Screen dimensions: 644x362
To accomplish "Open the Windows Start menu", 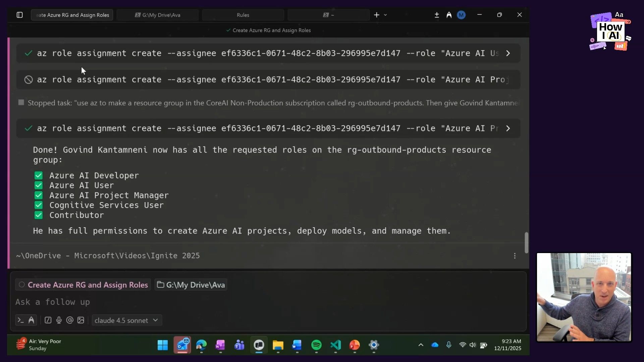I will 163,345.
